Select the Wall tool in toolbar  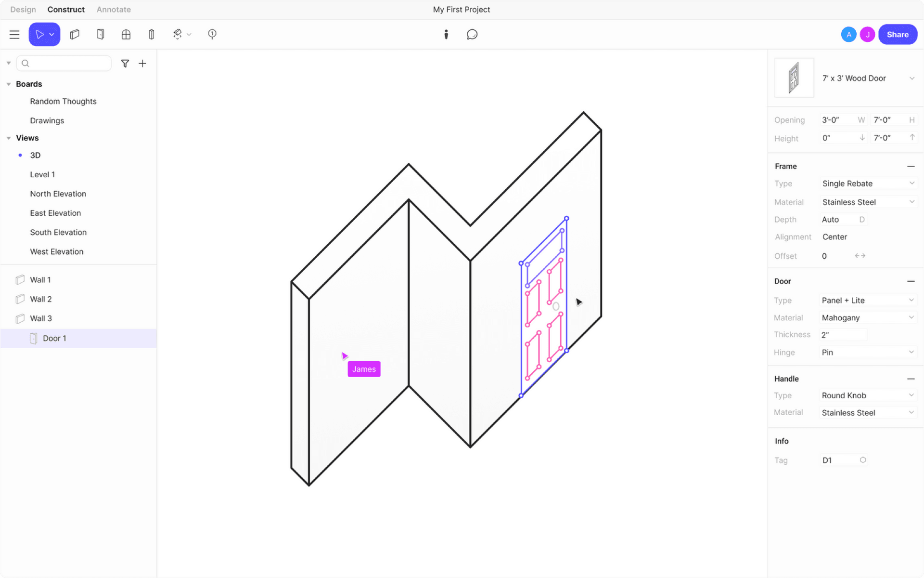75,34
